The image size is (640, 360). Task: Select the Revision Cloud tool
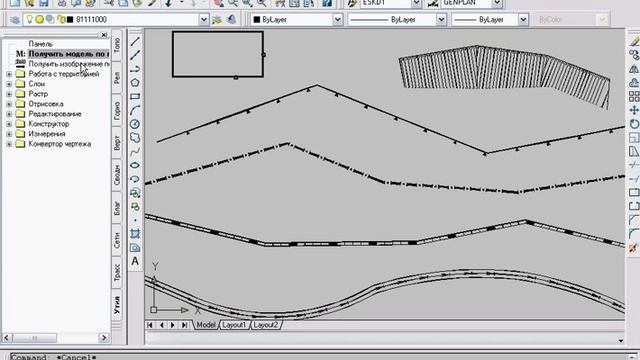point(135,138)
